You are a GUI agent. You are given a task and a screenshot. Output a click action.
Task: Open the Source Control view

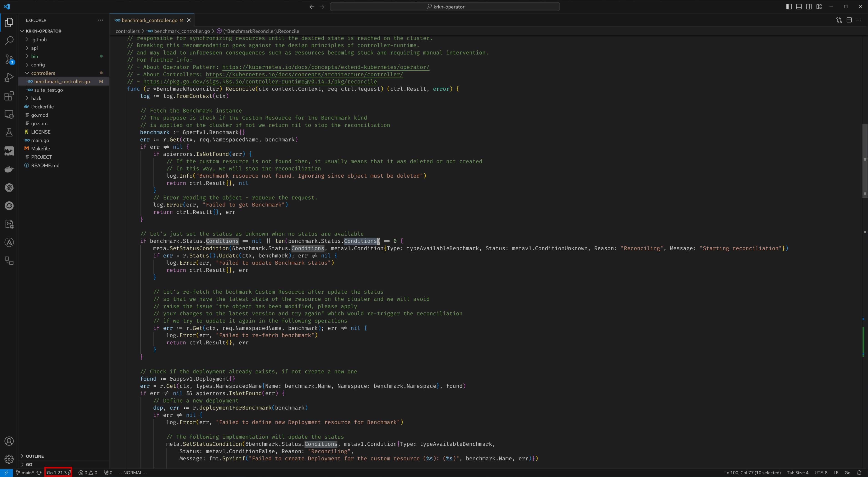9,59
